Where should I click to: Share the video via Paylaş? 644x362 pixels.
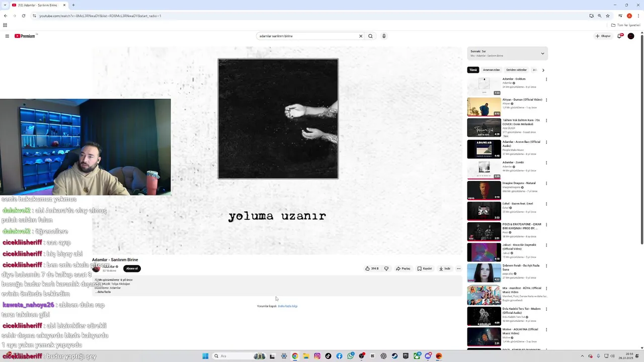[403, 268]
